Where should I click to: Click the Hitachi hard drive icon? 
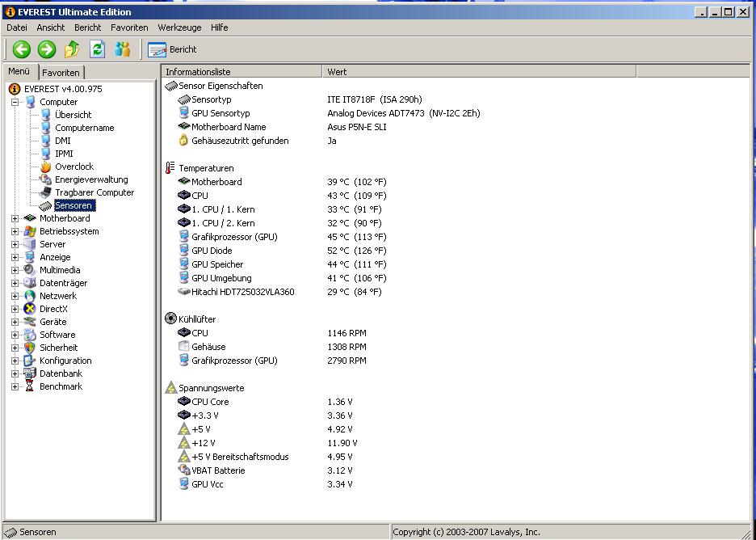pyautogui.click(x=183, y=292)
